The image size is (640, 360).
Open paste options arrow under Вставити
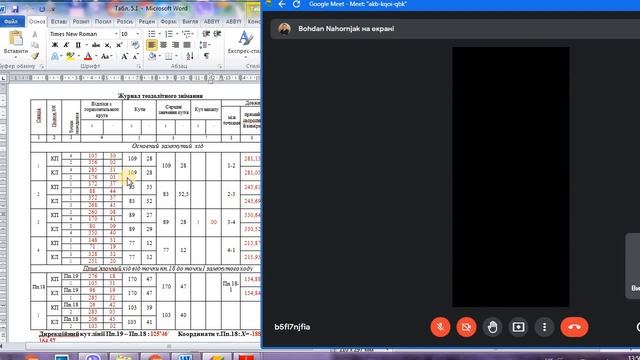pyautogui.click(x=16, y=57)
